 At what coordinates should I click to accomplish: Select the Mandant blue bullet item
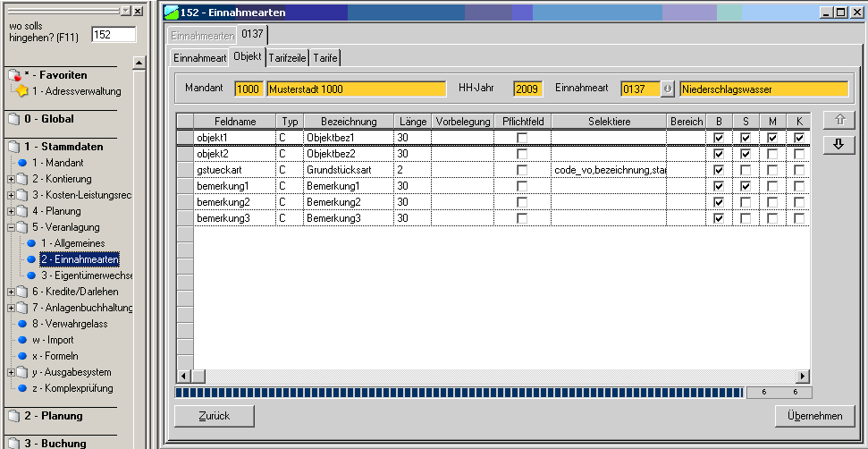(23, 163)
